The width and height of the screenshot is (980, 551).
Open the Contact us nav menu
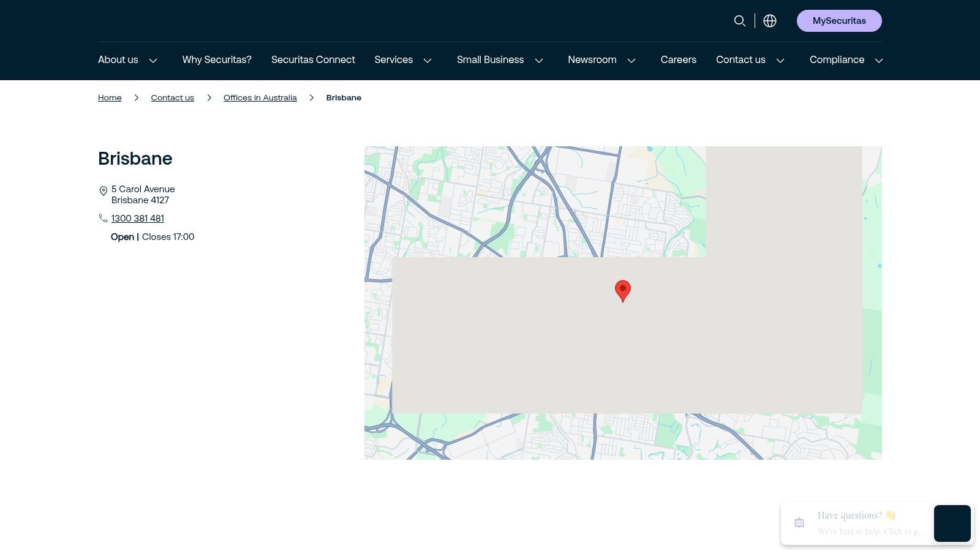coord(741,60)
